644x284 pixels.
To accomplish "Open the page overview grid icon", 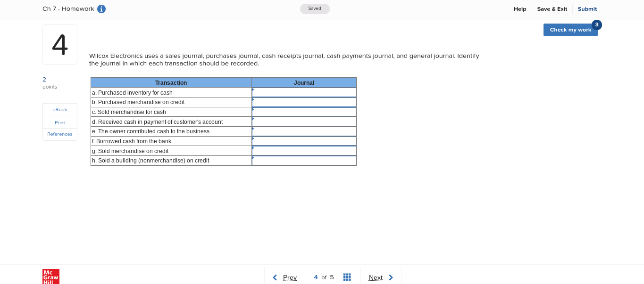I will (x=347, y=277).
